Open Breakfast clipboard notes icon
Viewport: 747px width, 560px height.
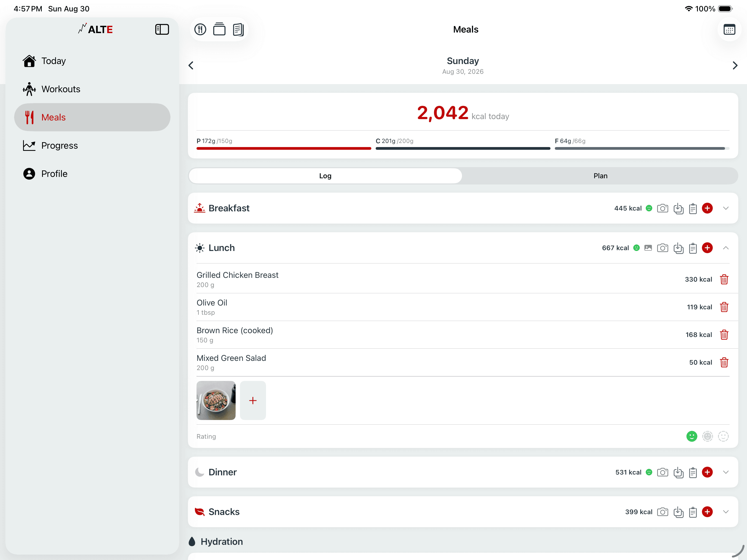coord(693,208)
